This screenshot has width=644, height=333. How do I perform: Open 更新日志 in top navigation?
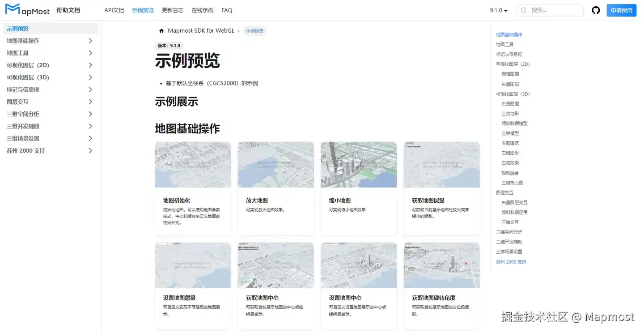pos(173,10)
